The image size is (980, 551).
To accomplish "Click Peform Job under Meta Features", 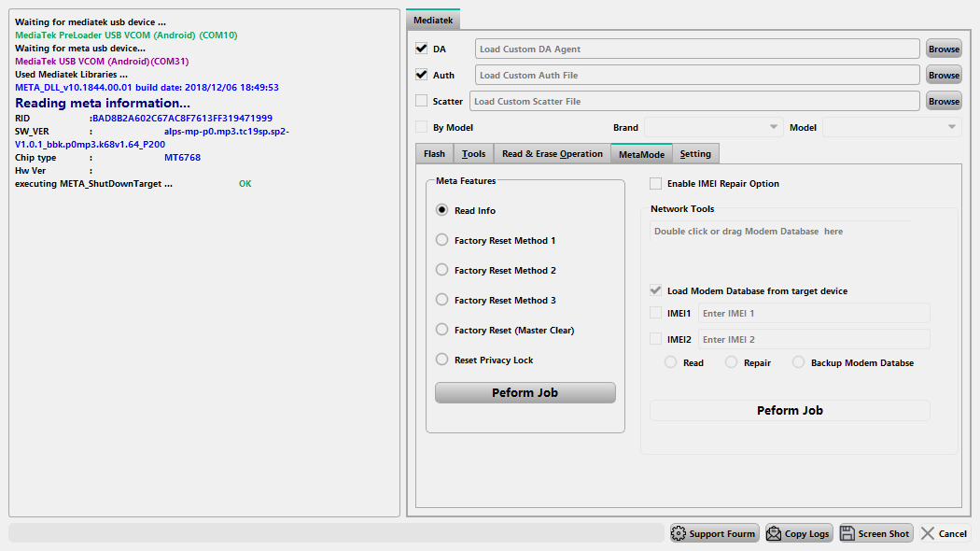I will (x=525, y=393).
